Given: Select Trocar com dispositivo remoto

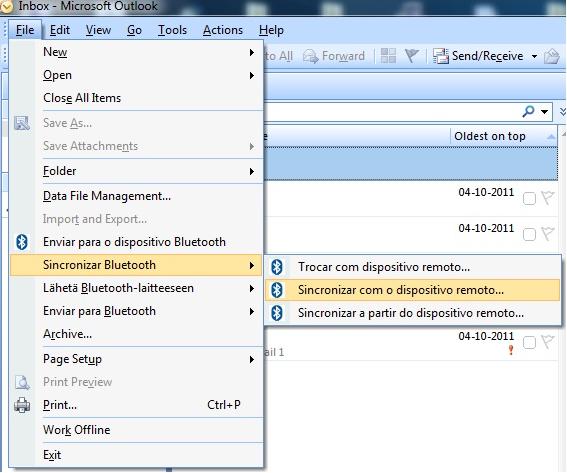Looking at the screenshot, I should pos(413,267).
